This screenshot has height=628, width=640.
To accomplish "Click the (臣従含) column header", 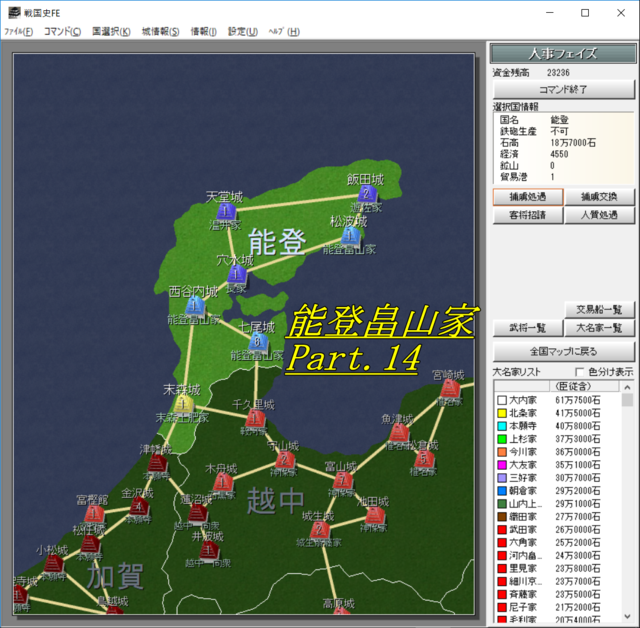I will click(x=585, y=386).
